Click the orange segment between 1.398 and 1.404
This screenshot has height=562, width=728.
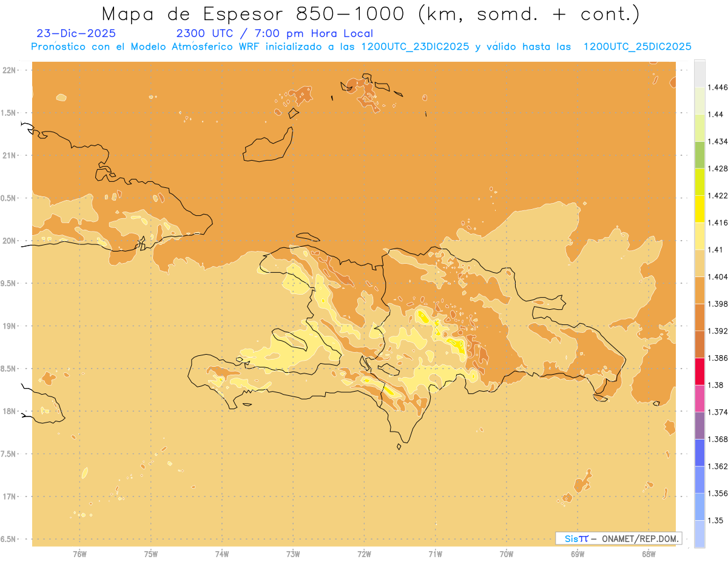pyautogui.click(x=699, y=290)
